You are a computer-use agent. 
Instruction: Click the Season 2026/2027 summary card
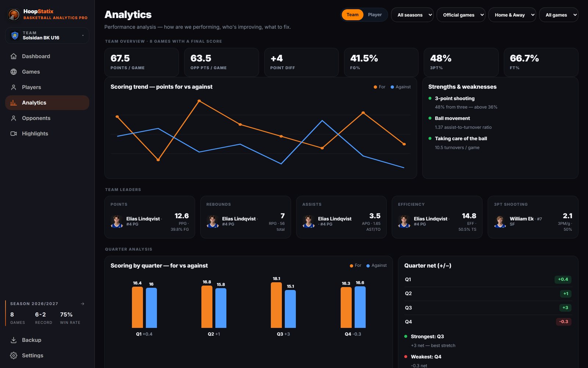47,314
